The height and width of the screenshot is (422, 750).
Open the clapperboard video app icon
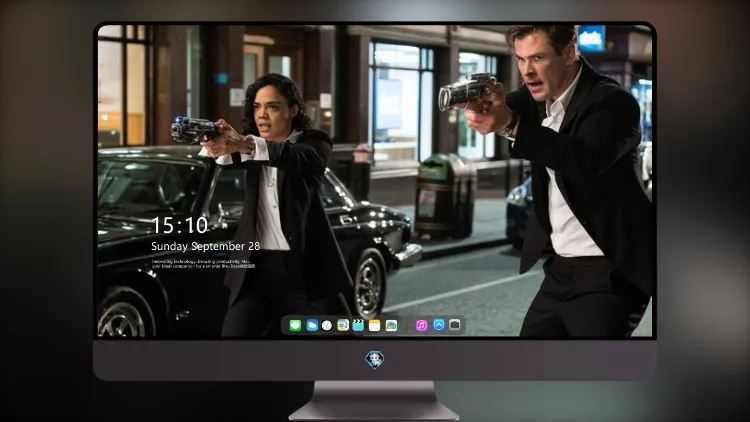point(358,326)
